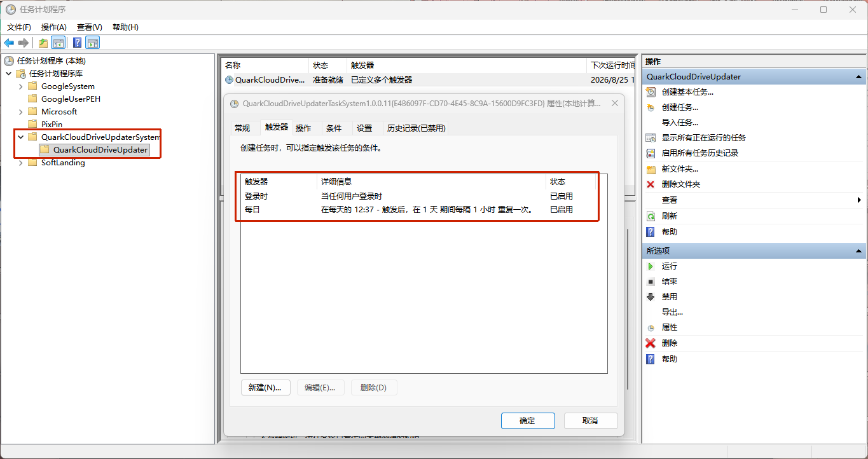Select the GoogleUserPEH folder
The height and width of the screenshot is (459, 868).
point(71,99)
